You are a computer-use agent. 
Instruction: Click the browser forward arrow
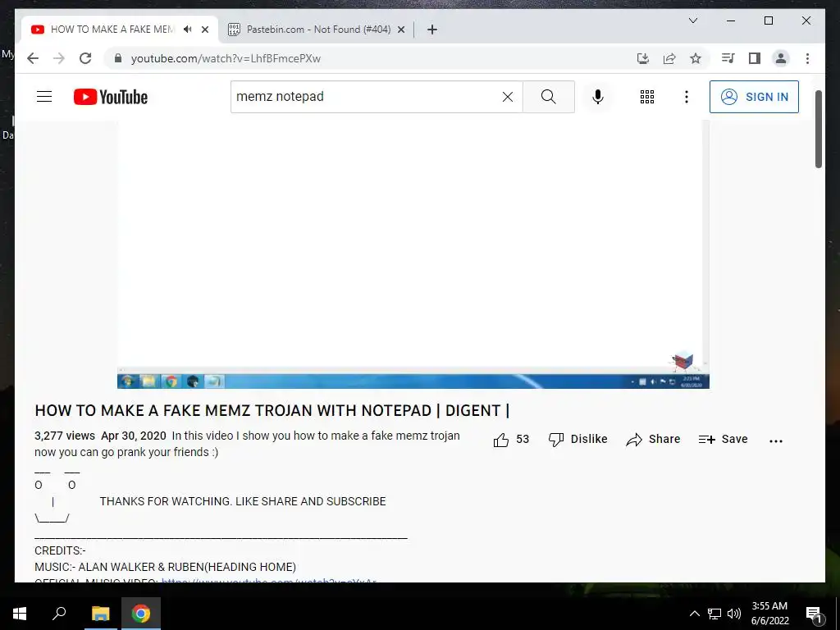click(x=59, y=58)
